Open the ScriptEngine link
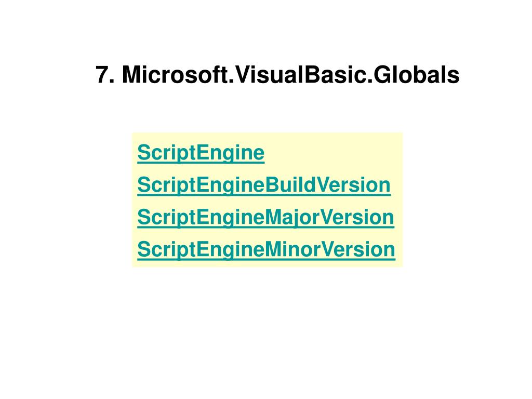 [201, 153]
